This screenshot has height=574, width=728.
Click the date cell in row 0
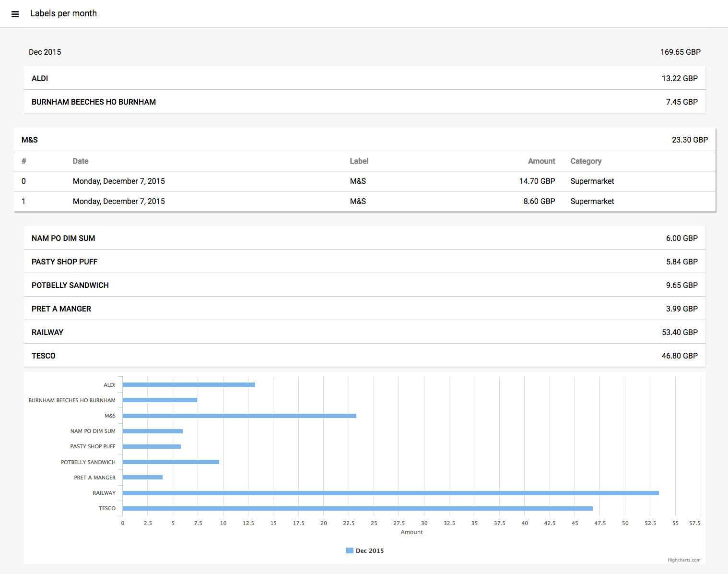[x=119, y=181]
